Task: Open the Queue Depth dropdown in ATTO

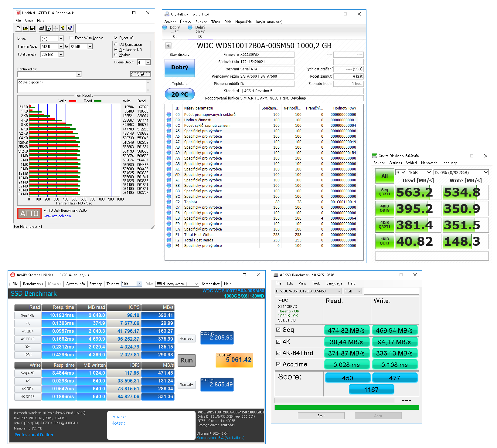Action: (x=148, y=62)
